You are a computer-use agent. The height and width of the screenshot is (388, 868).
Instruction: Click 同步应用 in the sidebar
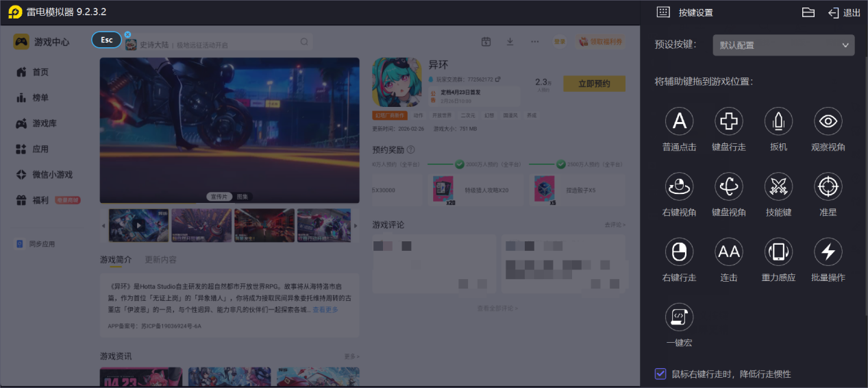36,244
